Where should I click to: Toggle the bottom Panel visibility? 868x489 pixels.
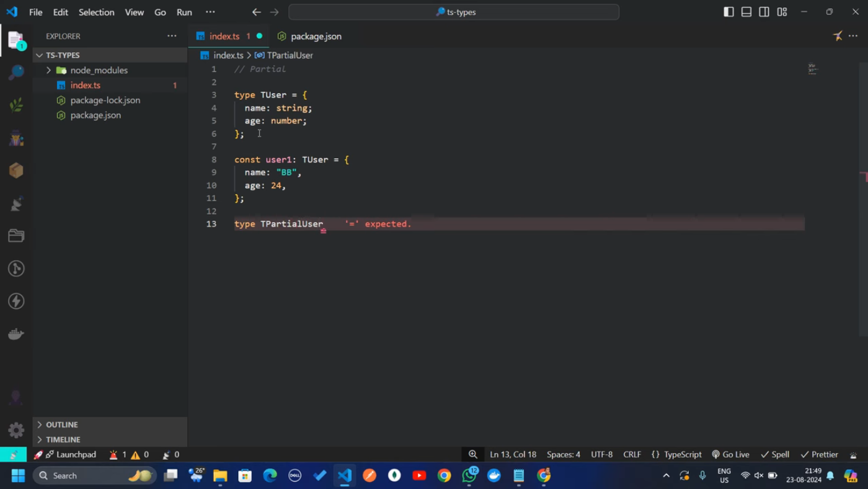[746, 12]
